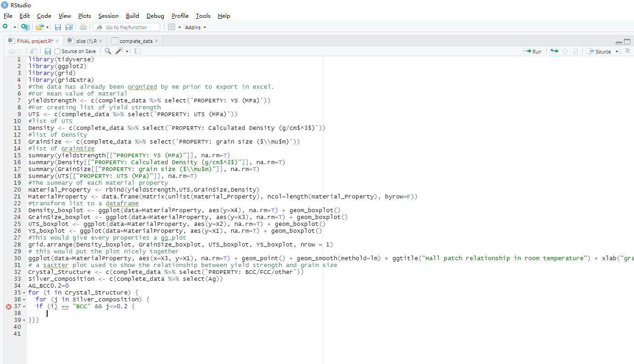The height and width of the screenshot is (364, 634).
Task: Open the Help menu
Action: click(x=224, y=16)
